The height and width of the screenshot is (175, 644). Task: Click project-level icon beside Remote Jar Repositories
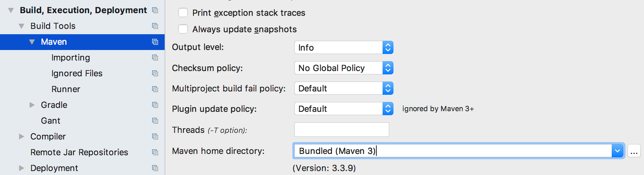pyautogui.click(x=155, y=152)
